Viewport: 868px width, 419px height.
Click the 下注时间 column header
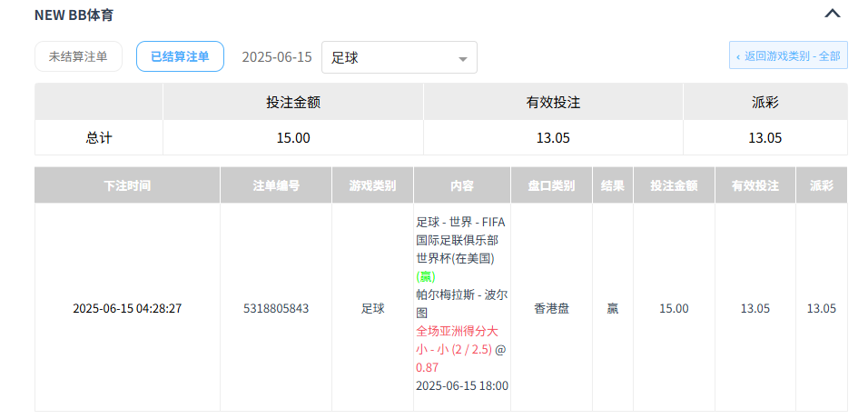coord(127,185)
